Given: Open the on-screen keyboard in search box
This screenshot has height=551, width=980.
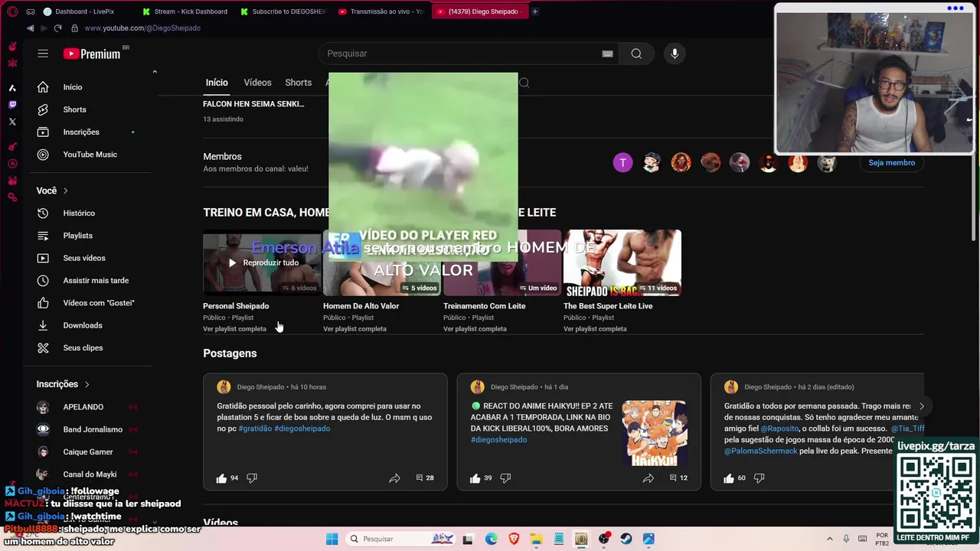Looking at the screenshot, I should [x=607, y=54].
